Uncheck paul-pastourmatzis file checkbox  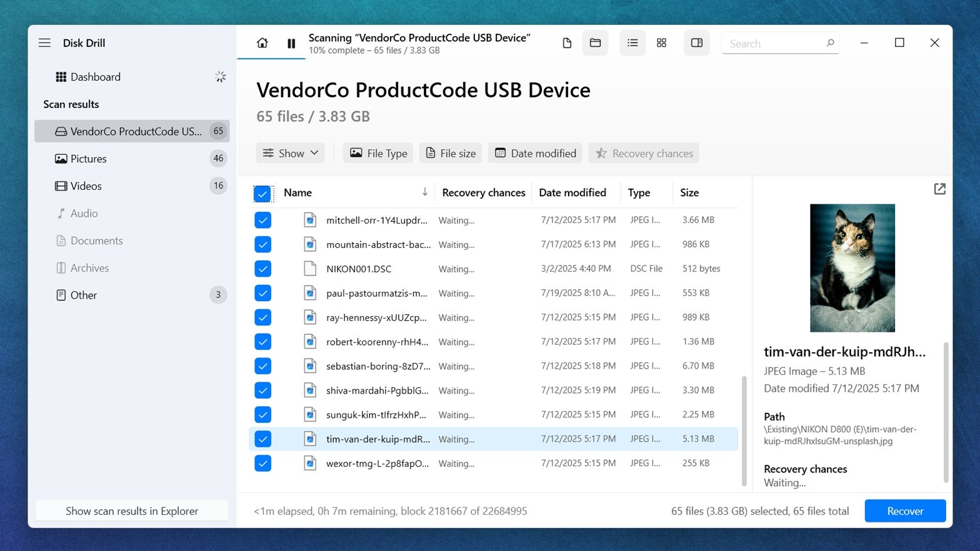click(x=263, y=293)
